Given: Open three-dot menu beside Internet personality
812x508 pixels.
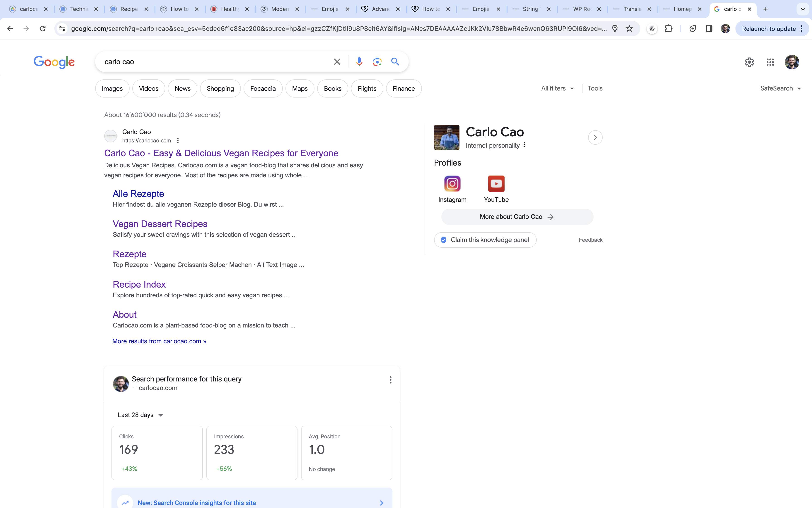Looking at the screenshot, I should (524, 145).
